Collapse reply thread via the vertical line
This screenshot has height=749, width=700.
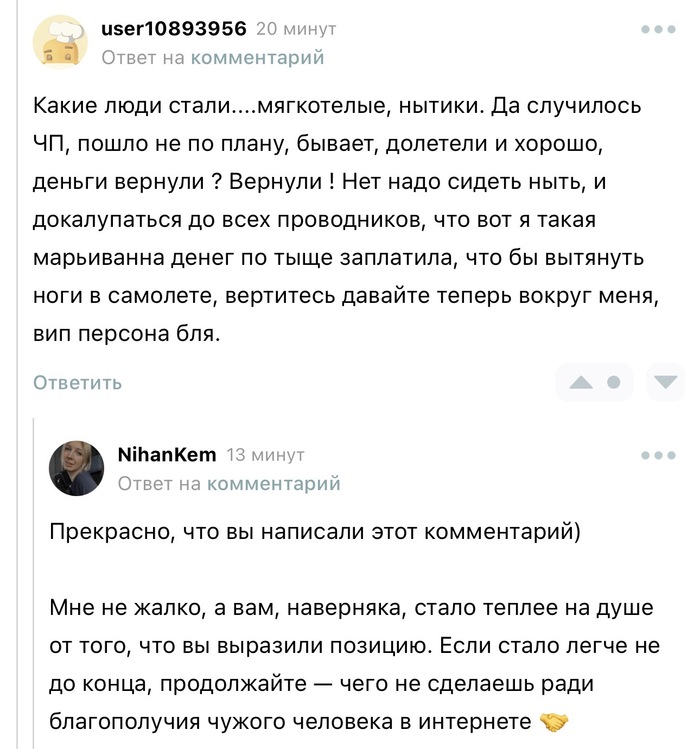click(x=34, y=580)
